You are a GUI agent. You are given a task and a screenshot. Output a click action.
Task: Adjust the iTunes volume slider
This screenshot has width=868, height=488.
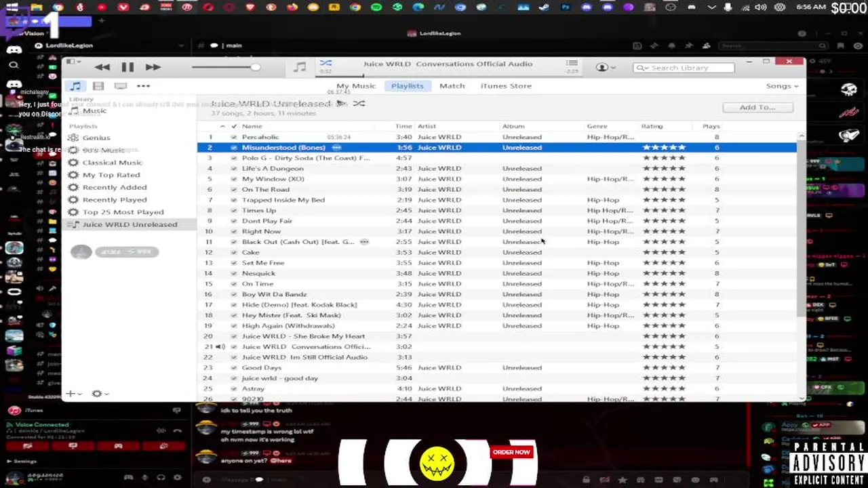click(x=226, y=67)
